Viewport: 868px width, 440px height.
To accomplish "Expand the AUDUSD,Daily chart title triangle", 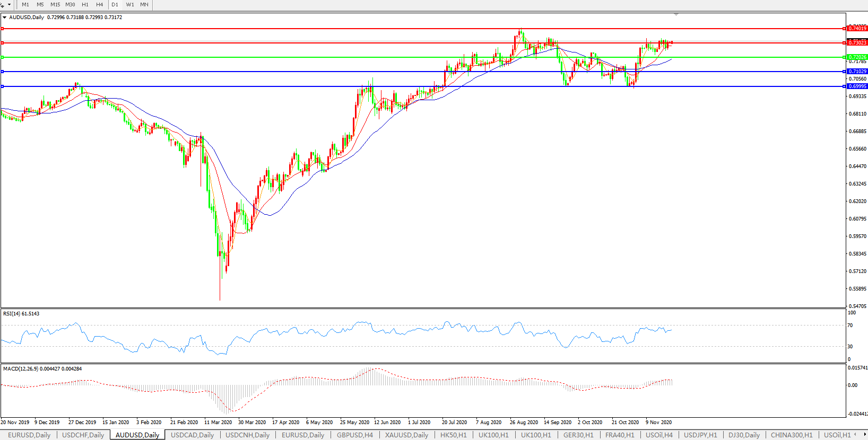I will [x=5, y=17].
